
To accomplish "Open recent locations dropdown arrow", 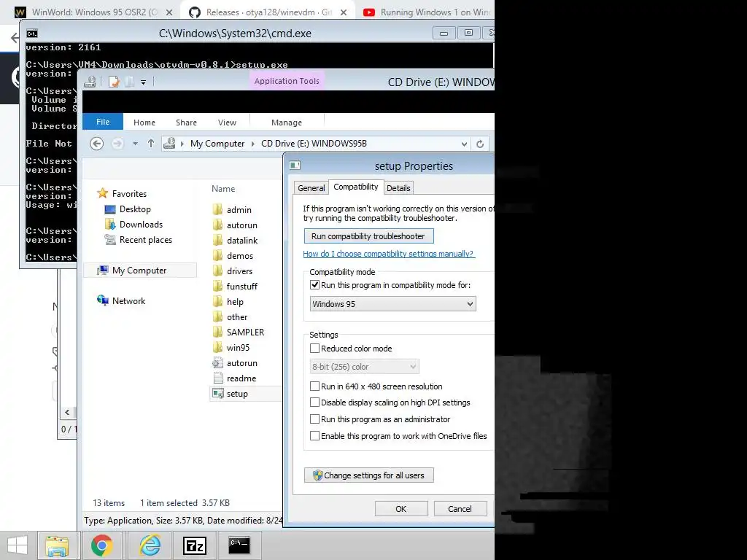I will coord(135,144).
